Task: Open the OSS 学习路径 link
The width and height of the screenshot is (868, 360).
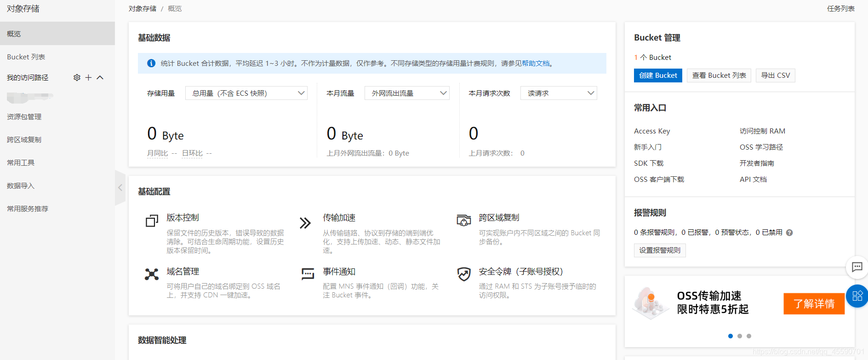Action: click(x=761, y=147)
